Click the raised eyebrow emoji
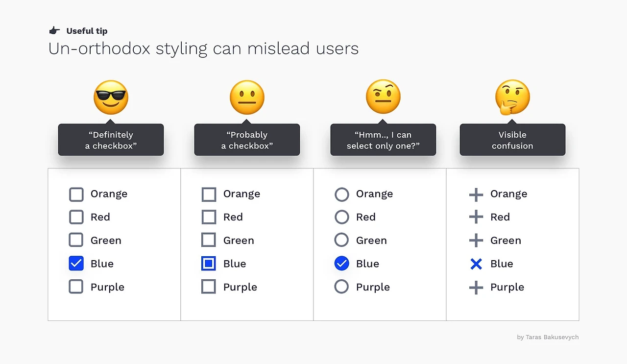 click(x=383, y=97)
